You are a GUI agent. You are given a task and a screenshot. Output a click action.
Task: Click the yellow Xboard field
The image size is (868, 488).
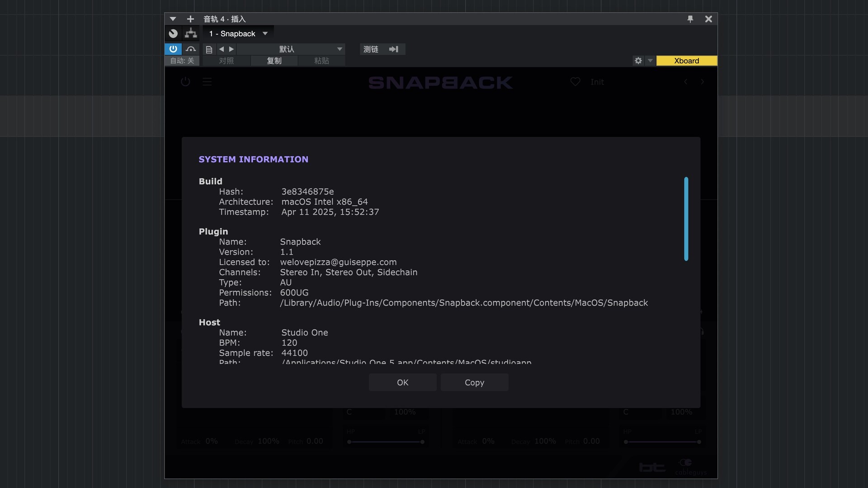tap(686, 61)
